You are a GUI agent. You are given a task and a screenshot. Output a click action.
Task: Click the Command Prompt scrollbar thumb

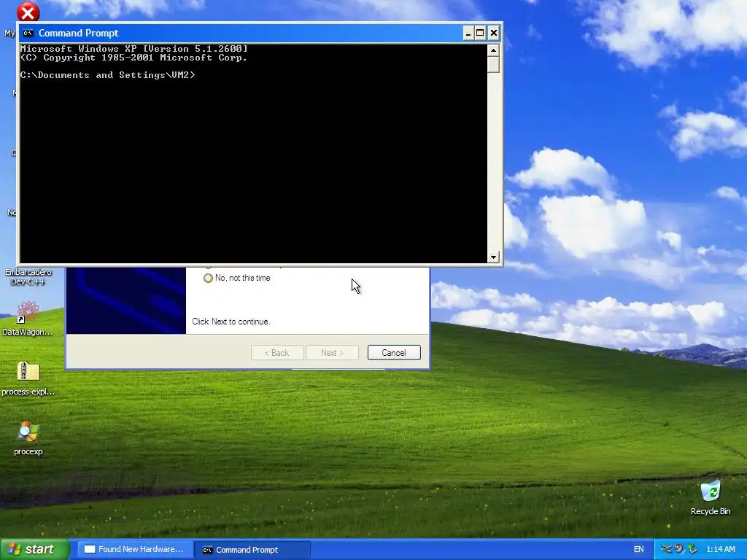click(x=493, y=64)
